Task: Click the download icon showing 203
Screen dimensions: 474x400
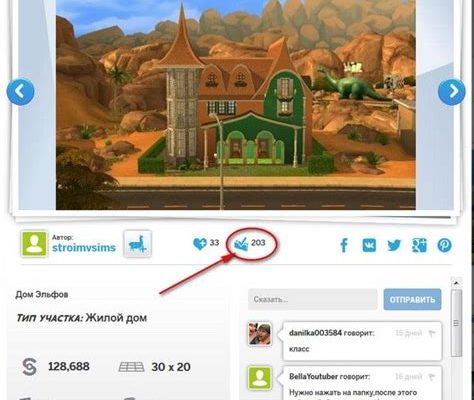Action: [x=241, y=244]
